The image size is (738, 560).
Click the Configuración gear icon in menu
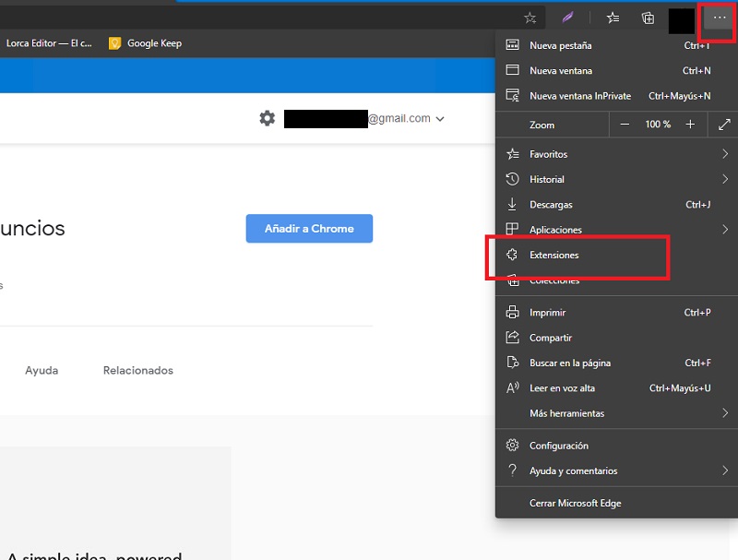tap(512, 446)
